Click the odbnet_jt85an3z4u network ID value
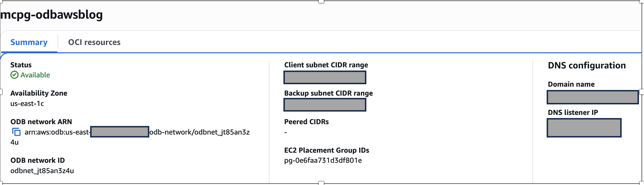The image size is (644, 185). tap(42, 171)
